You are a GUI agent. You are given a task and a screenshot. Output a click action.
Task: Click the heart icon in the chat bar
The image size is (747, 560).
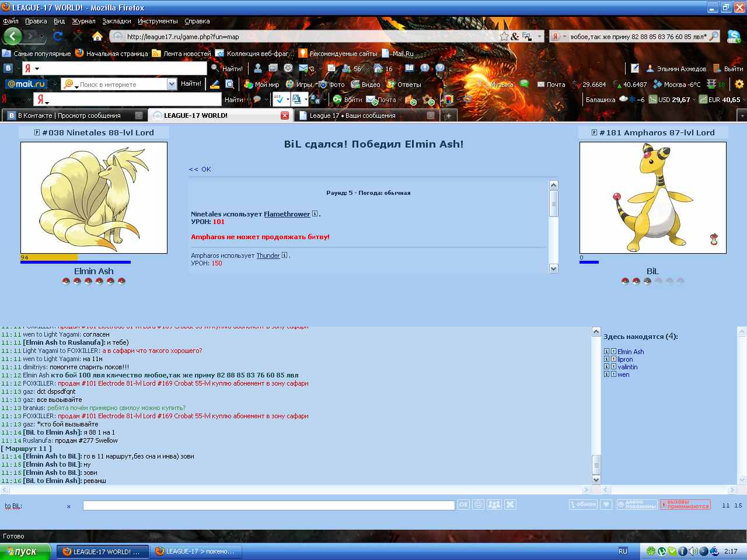click(x=606, y=505)
